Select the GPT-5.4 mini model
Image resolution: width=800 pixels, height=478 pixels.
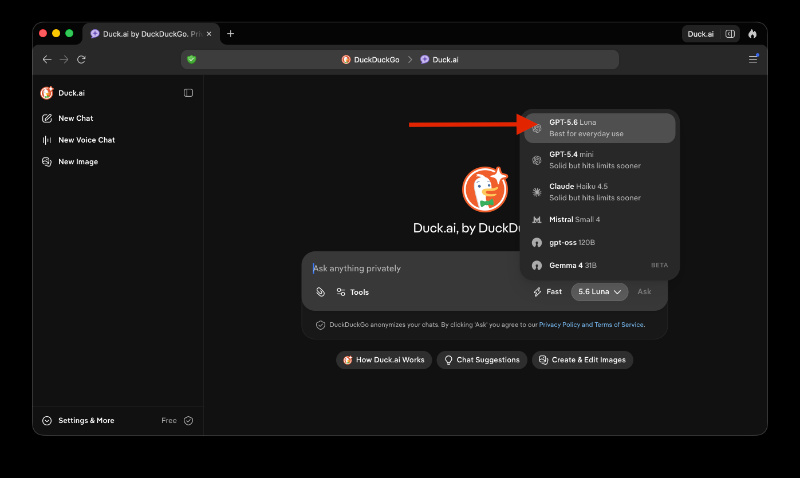599,160
